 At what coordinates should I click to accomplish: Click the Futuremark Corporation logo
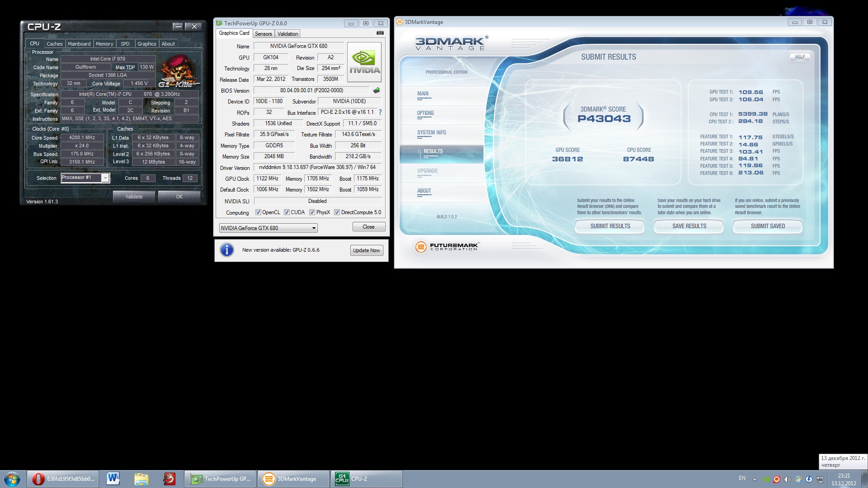coord(447,247)
